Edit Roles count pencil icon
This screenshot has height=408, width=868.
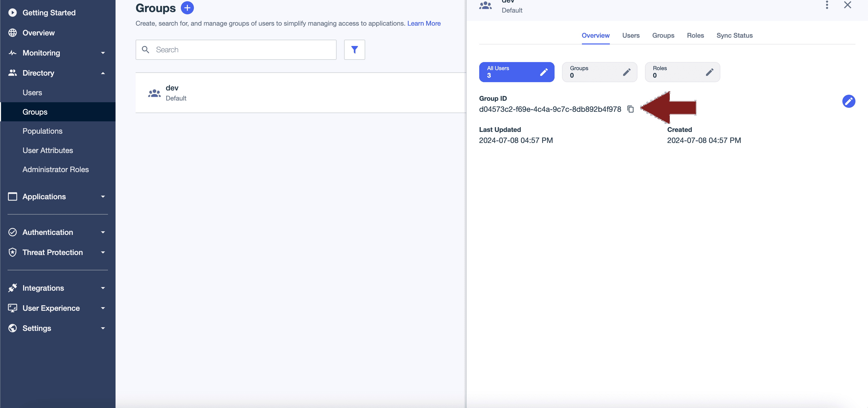[x=709, y=72]
